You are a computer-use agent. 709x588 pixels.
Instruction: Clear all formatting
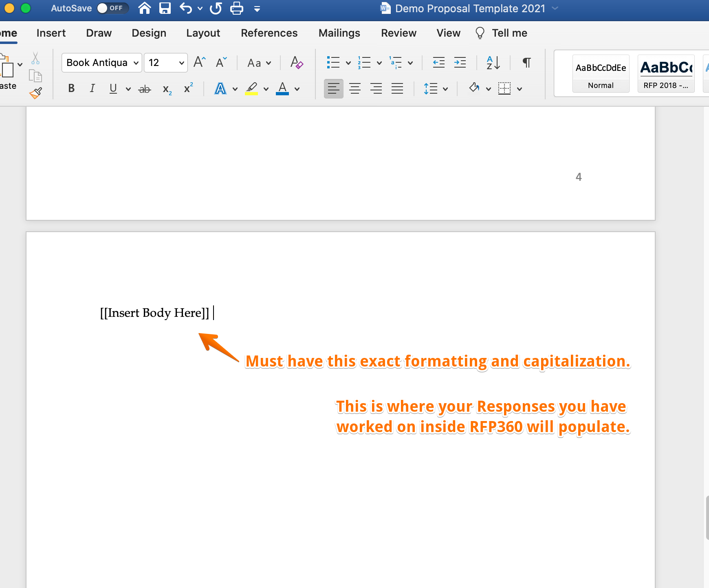tap(297, 63)
